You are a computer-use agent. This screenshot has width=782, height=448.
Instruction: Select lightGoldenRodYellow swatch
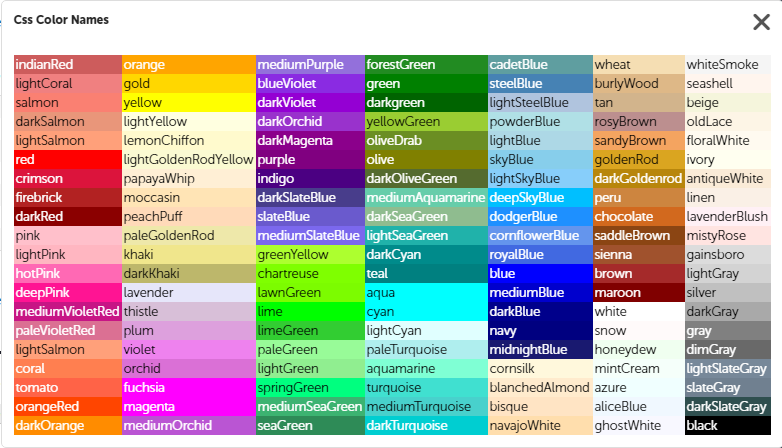189,160
